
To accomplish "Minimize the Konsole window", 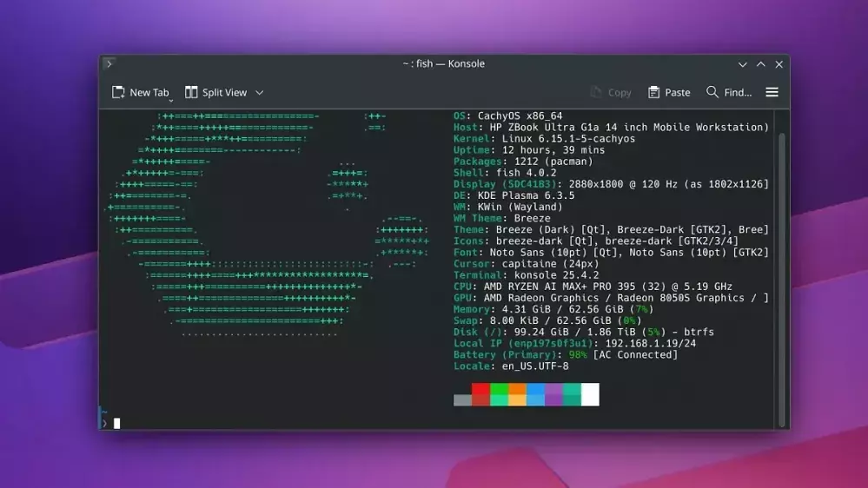I will click(742, 64).
